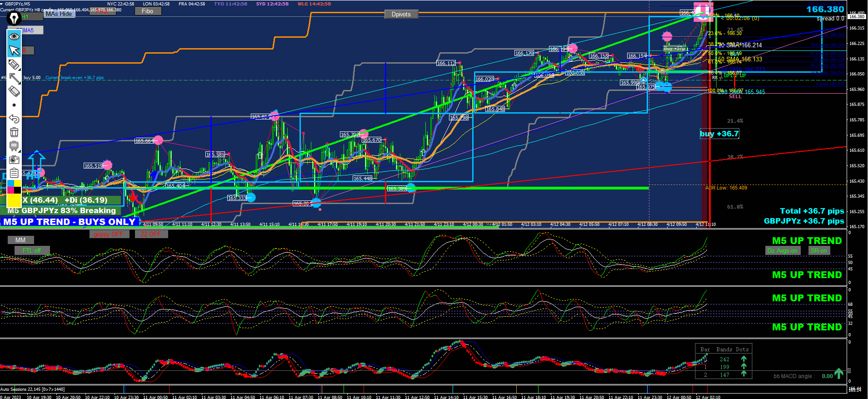This screenshot has width=868, height=399.
Task: Click the Auto Sessions indicator label
Action: [x=32, y=389]
